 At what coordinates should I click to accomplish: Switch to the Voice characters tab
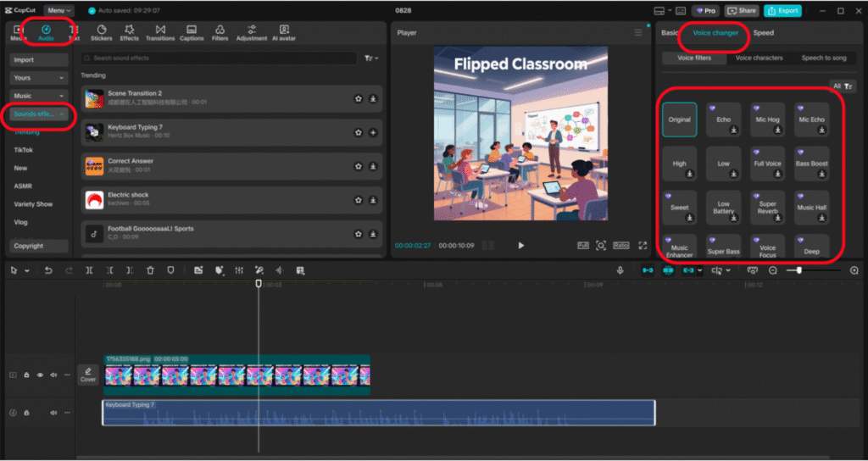point(759,58)
